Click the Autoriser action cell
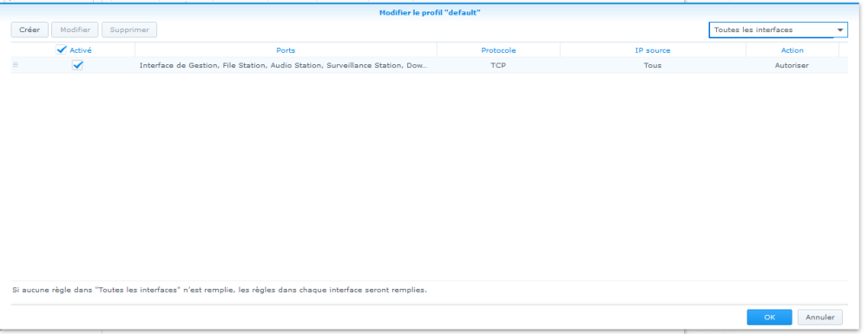The image size is (868, 334). coord(792,65)
